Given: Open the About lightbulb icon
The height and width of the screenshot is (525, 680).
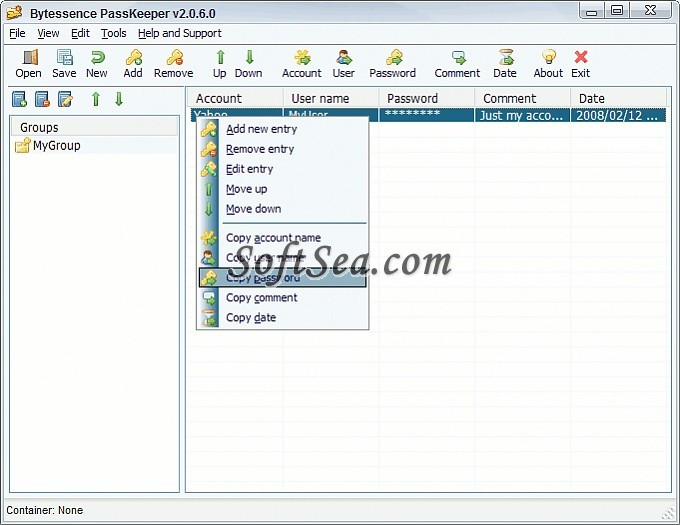Looking at the screenshot, I should click(x=548, y=64).
